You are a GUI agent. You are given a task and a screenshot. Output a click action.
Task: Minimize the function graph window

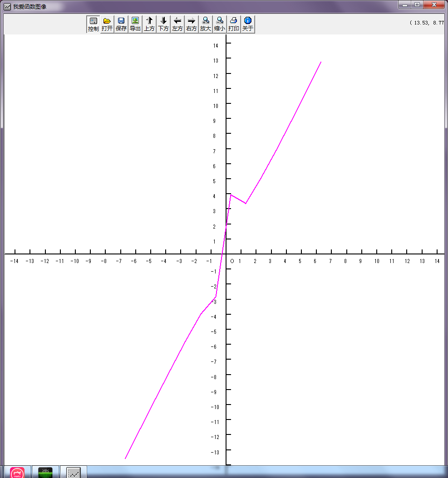405,5
